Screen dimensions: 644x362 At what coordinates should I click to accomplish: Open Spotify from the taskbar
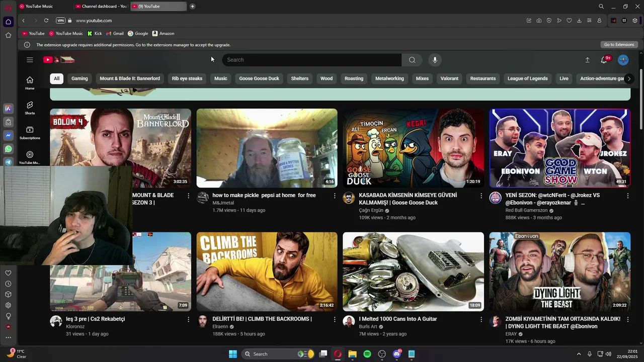(x=367, y=354)
